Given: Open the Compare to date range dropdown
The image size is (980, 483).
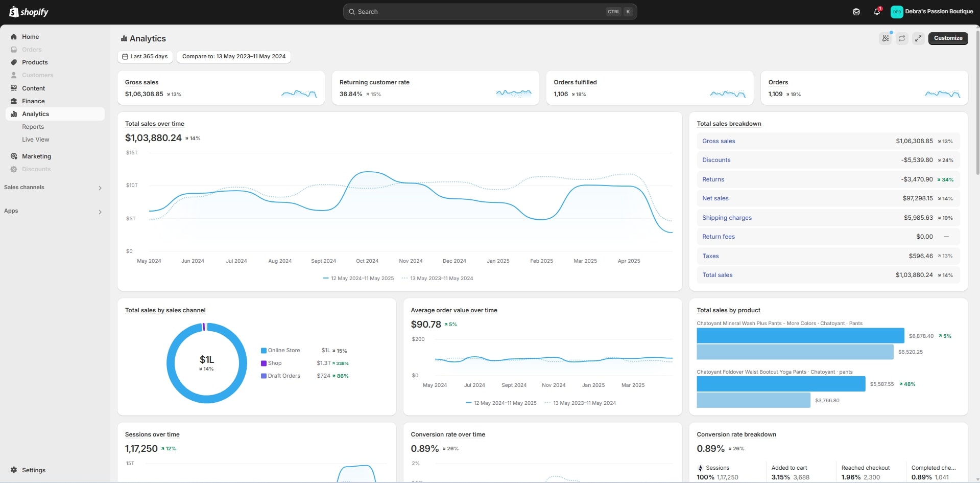Looking at the screenshot, I should coord(233,57).
